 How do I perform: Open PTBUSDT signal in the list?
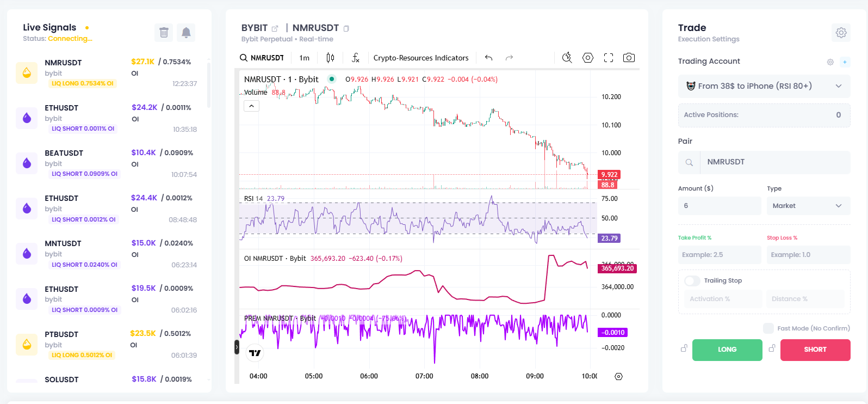[x=107, y=345]
